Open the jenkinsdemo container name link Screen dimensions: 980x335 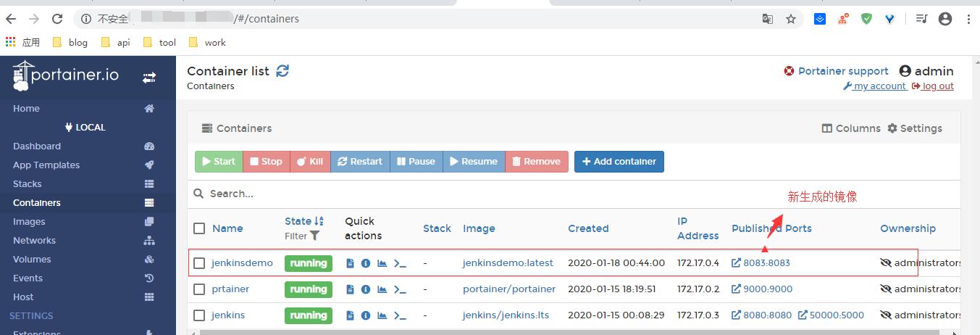(242, 263)
